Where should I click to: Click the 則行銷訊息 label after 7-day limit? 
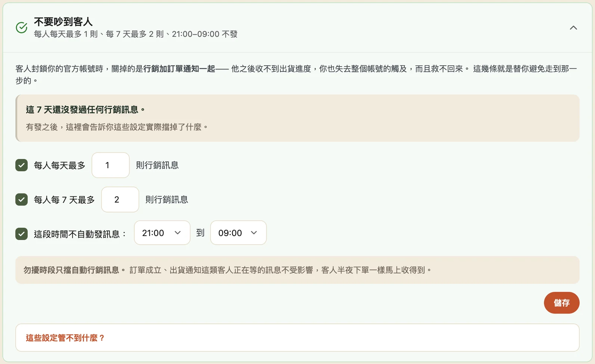coord(167,200)
